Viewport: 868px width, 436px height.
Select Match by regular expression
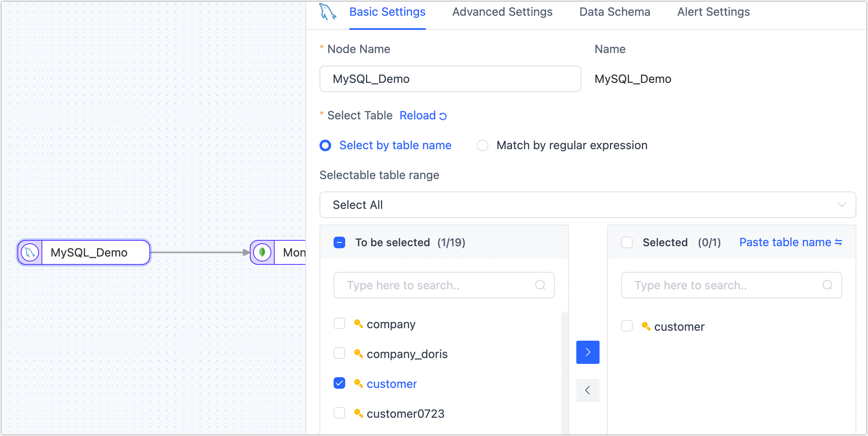click(x=483, y=145)
